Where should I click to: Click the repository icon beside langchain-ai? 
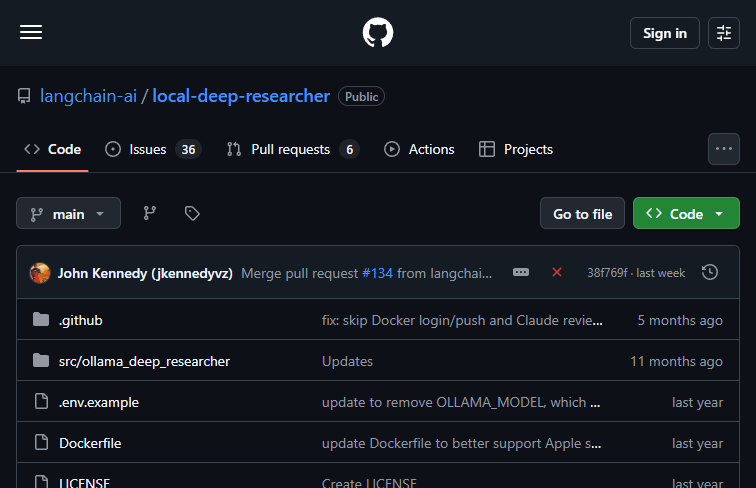click(24, 96)
